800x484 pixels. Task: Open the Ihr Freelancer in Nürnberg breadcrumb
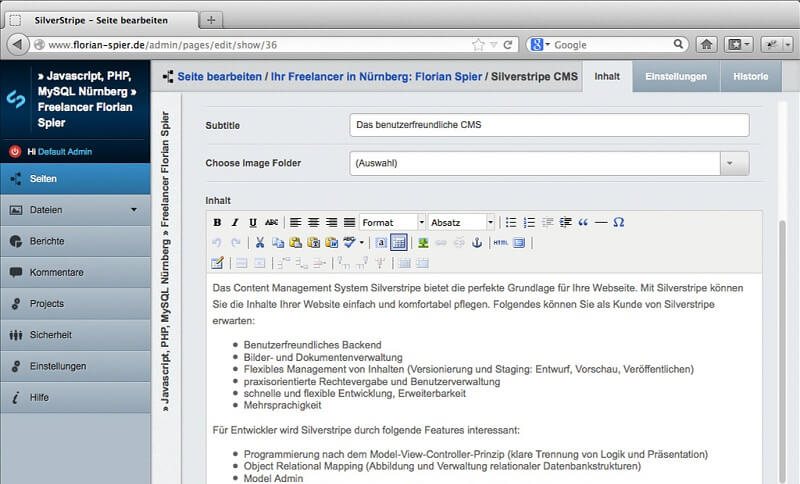point(376,77)
